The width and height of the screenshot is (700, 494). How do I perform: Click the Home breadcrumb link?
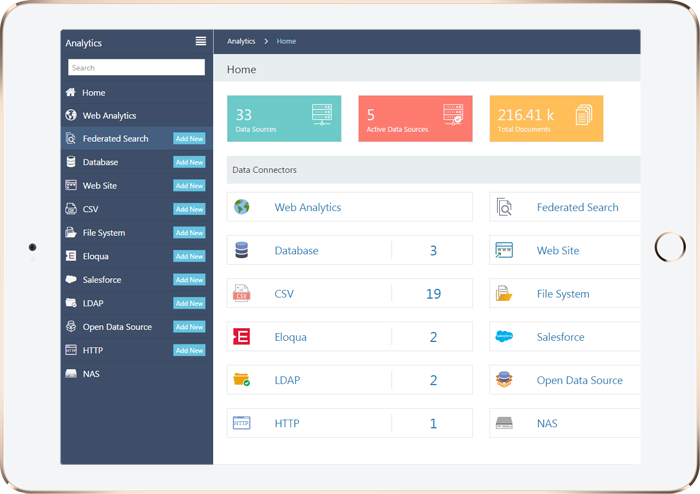[286, 41]
